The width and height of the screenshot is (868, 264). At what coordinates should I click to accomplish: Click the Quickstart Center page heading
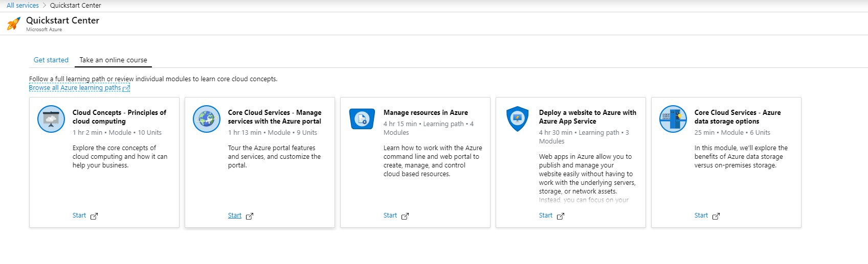click(x=62, y=20)
